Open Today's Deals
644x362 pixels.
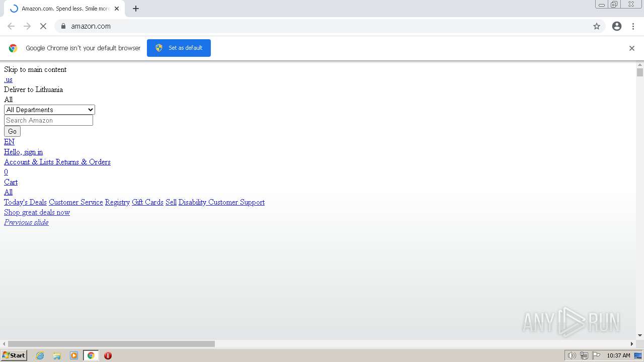click(x=25, y=202)
